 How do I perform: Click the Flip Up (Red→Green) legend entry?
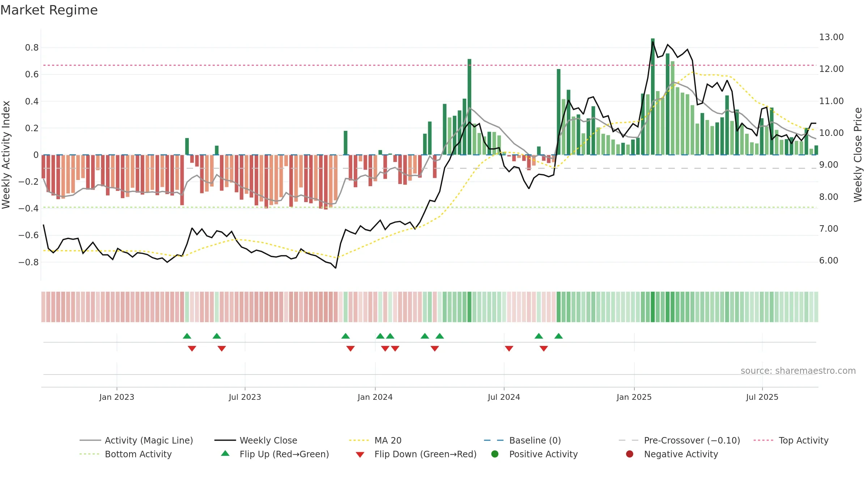275,454
